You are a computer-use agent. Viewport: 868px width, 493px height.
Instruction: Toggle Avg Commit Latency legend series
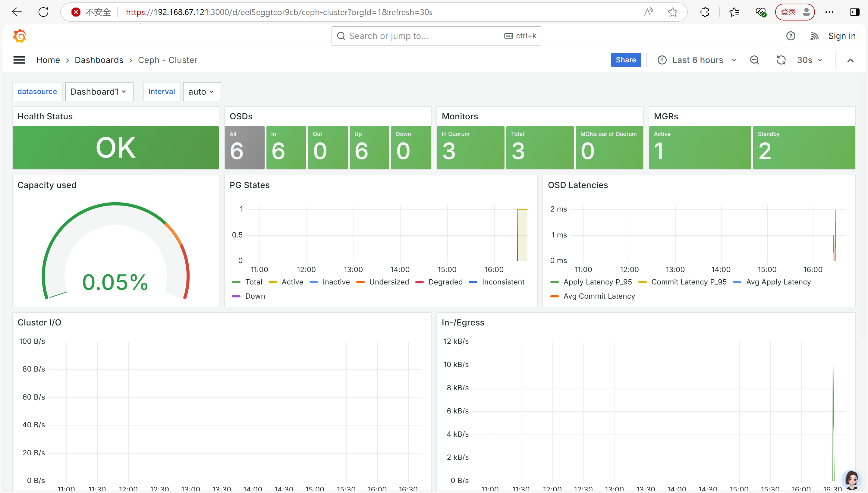[x=599, y=296]
